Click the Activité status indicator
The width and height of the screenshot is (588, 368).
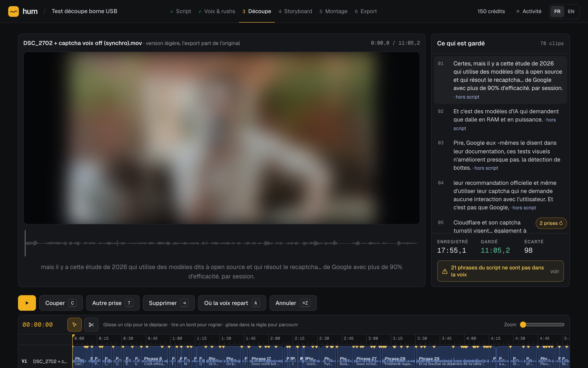529,11
